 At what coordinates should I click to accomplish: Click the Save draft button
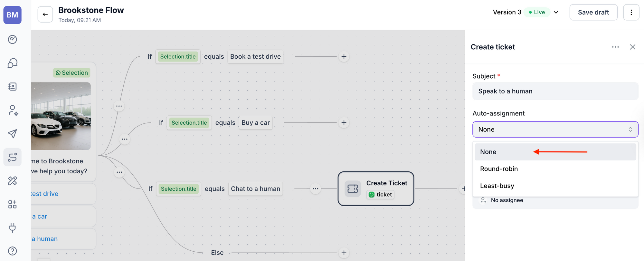[x=593, y=12]
